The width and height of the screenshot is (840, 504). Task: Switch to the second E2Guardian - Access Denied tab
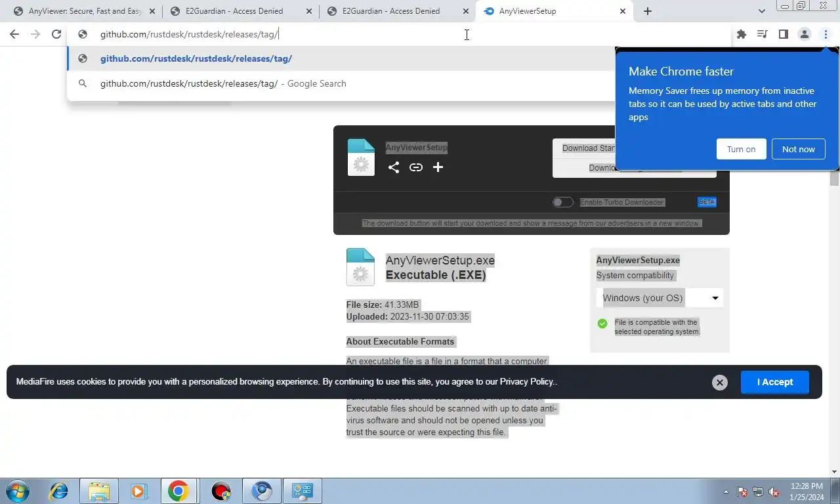coord(390,11)
